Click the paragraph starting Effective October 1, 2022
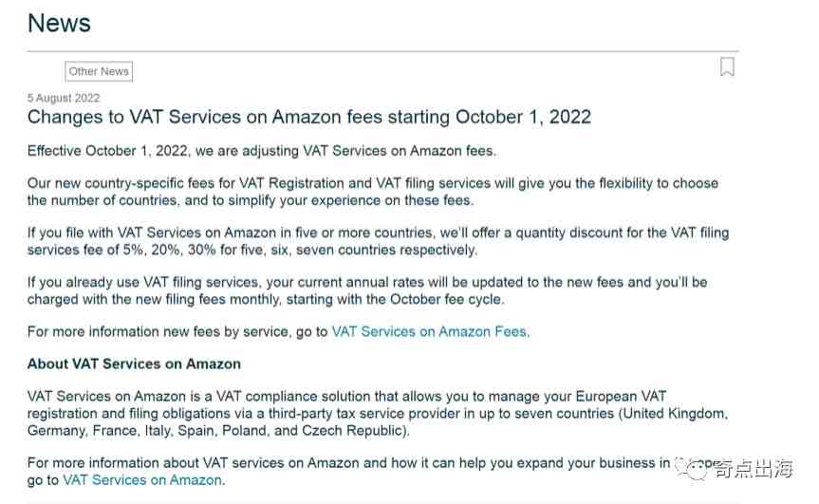The image size is (819, 504). pyautogui.click(x=262, y=151)
